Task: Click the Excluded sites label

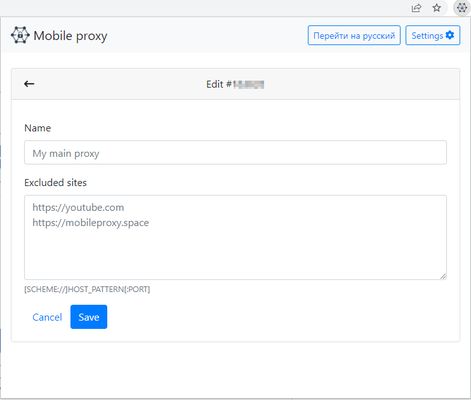Action: (55, 183)
